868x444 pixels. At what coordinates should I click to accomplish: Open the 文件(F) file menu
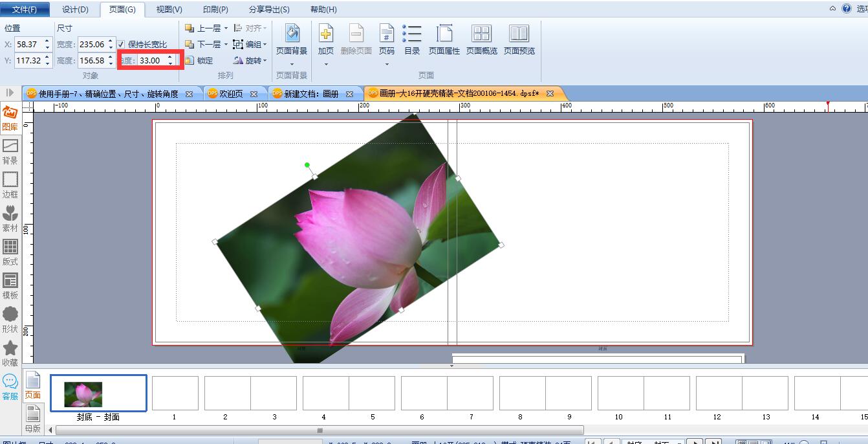tap(25, 10)
